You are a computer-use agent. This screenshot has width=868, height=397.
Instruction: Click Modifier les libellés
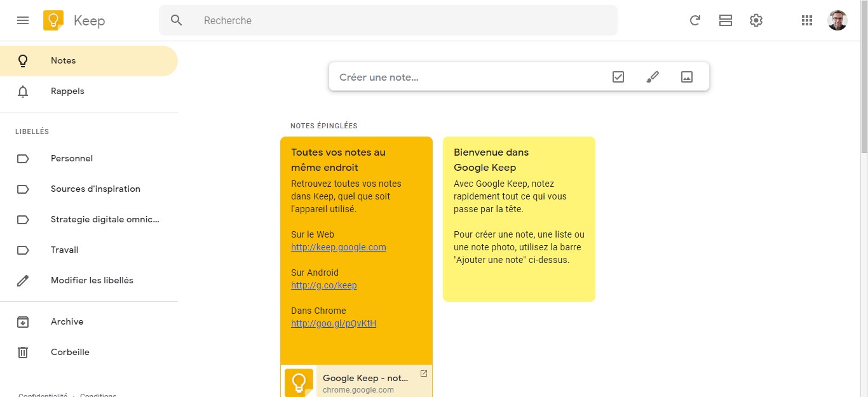pyautogui.click(x=89, y=281)
